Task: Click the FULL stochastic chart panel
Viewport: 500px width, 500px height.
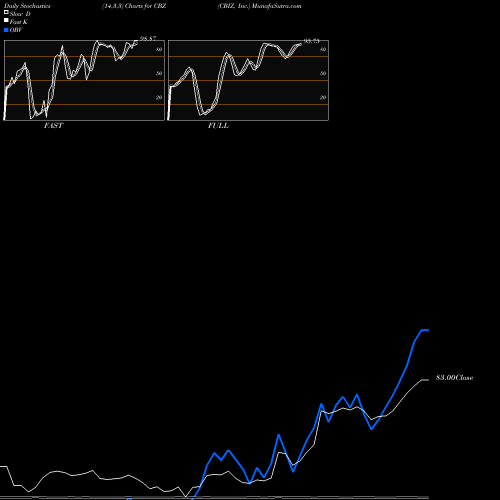Action: [248, 80]
